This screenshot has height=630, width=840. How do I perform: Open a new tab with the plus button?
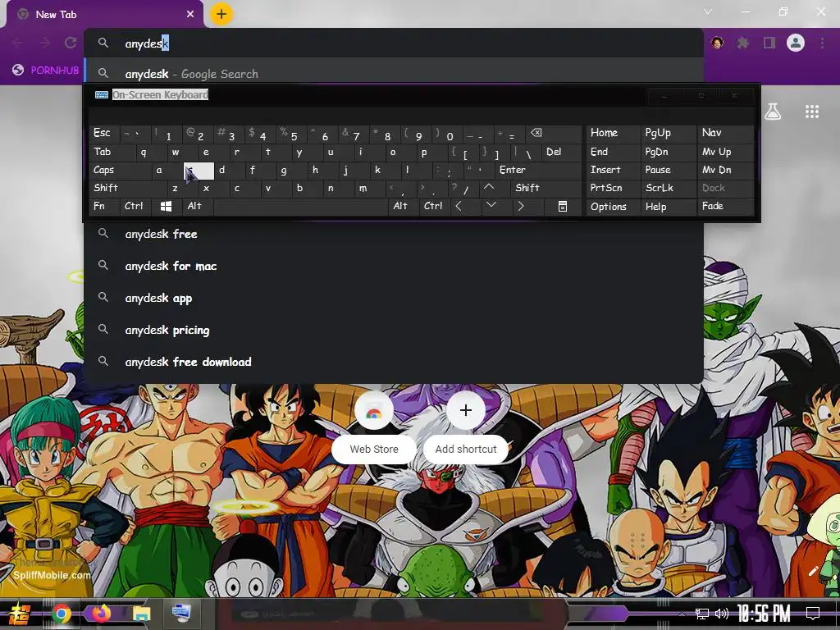tap(221, 14)
